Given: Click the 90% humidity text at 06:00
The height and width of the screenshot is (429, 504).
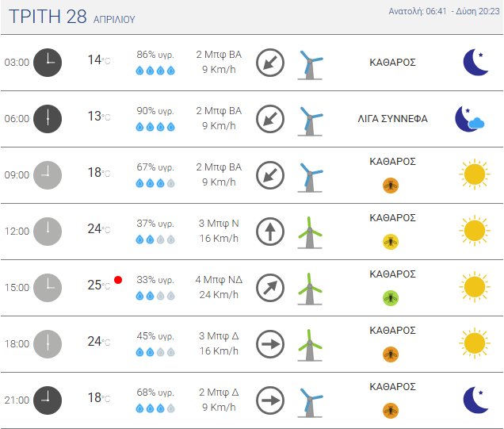Looking at the screenshot, I should [155, 112].
